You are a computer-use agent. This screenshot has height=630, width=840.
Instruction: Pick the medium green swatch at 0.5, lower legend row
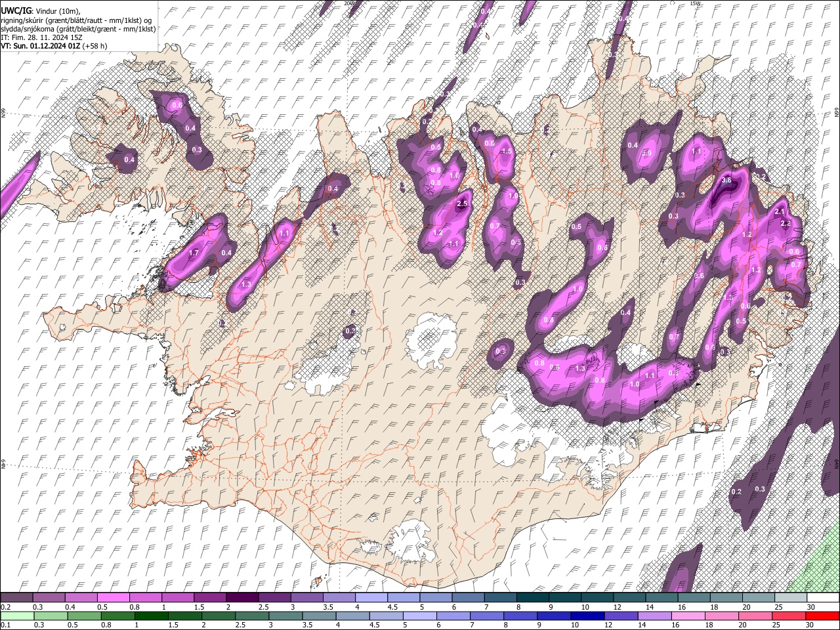click(x=84, y=616)
